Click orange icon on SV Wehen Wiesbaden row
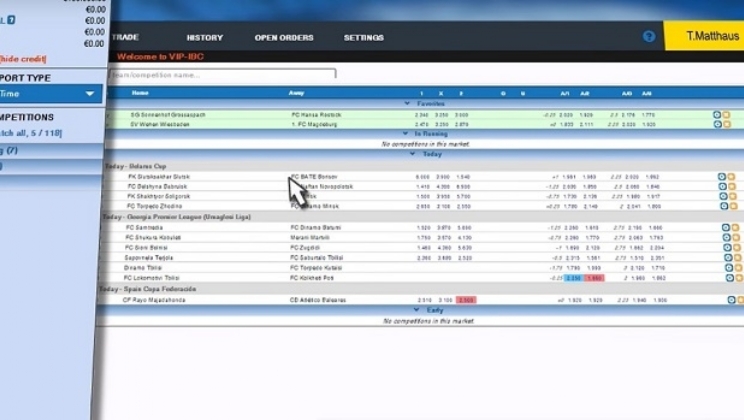This screenshot has width=744, height=420. click(727, 125)
